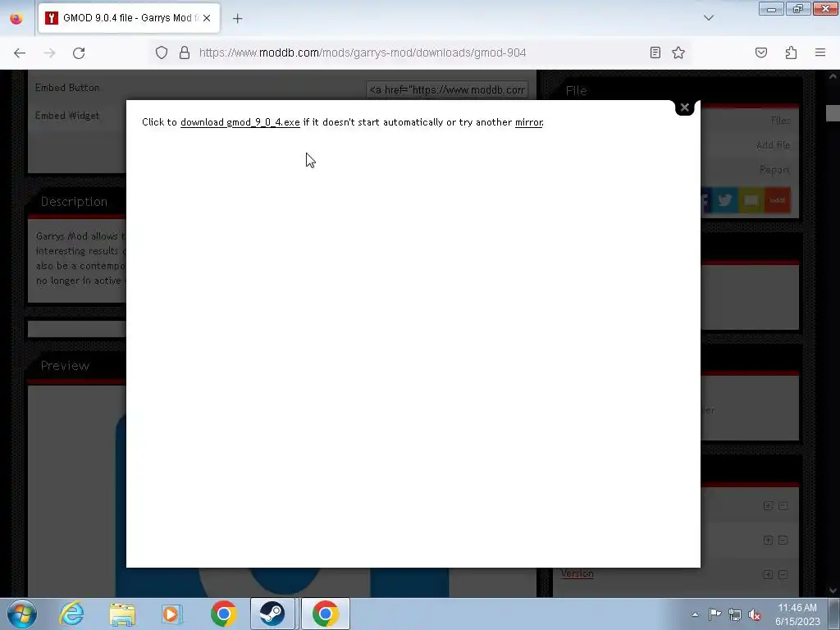Collapse minus icon beside Version row
This screenshot has width=840, height=630.
tap(783, 574)
